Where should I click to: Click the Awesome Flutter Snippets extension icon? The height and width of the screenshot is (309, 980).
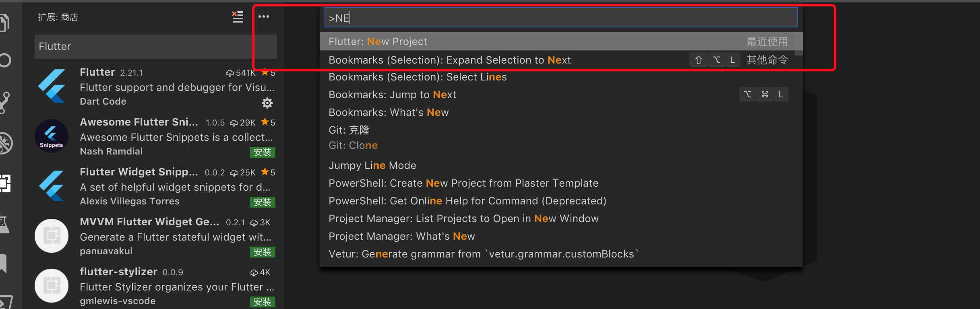pos(52,136)
